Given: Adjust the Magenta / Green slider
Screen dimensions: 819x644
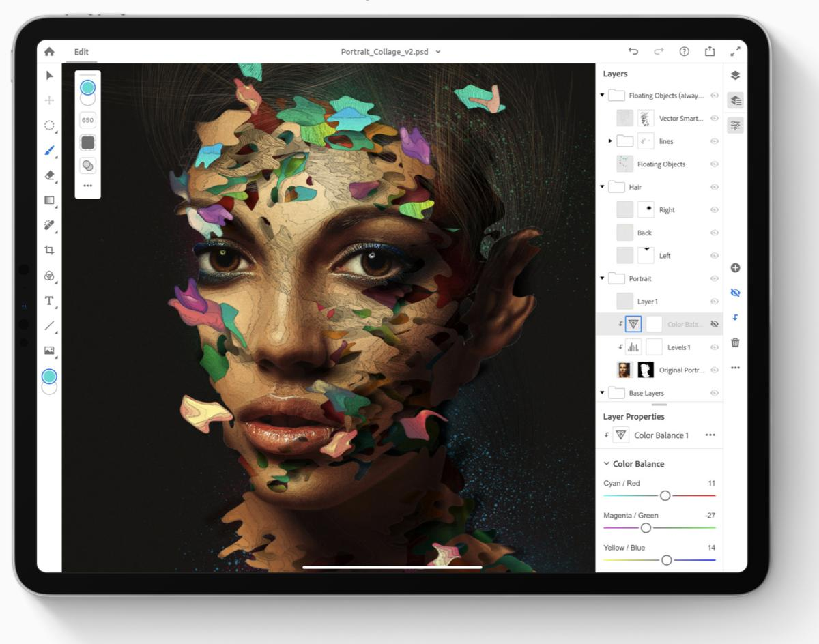Looking at the screenshot, I should [646, 527].
